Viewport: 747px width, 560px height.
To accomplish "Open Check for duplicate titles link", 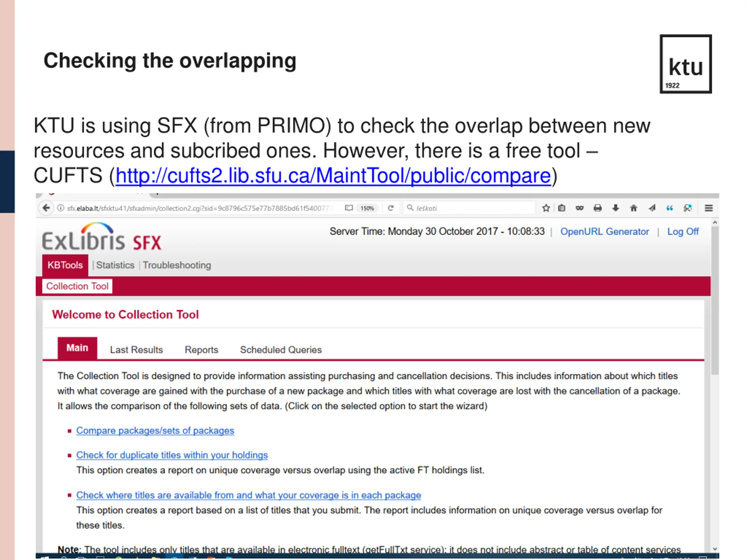I will (x=172, y=455).
